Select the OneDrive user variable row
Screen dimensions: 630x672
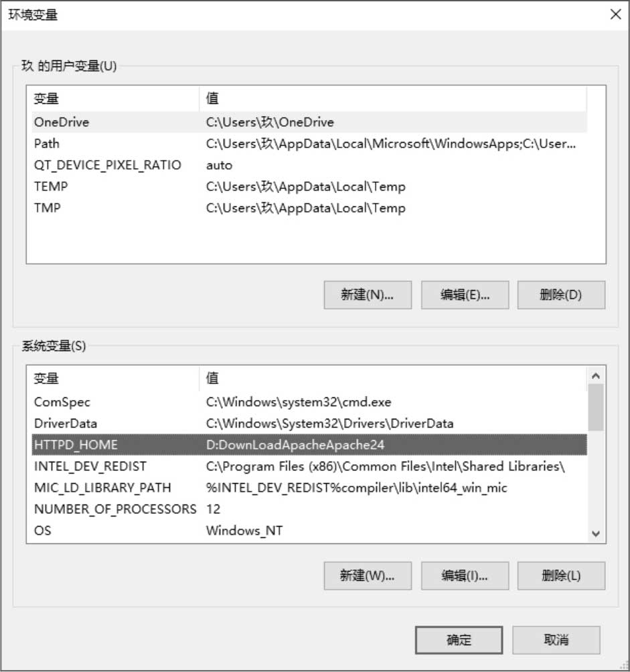pos(309,122)
